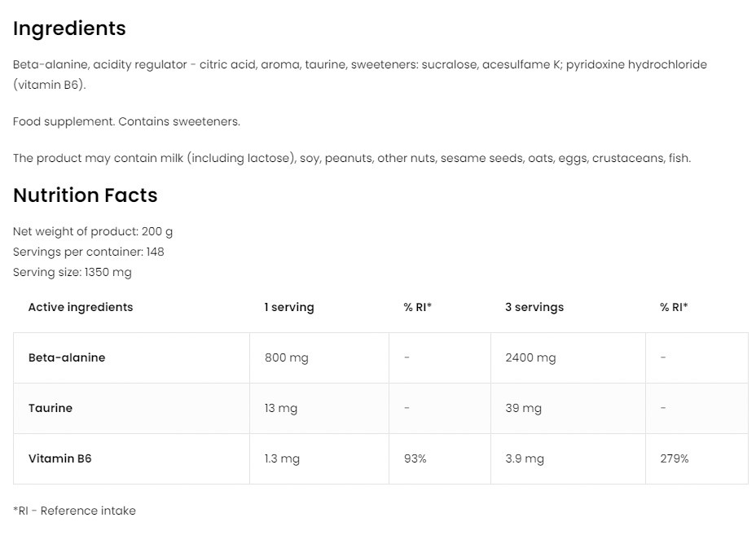Click the *RI - Reference intake footnote

(x=74, y=511)
